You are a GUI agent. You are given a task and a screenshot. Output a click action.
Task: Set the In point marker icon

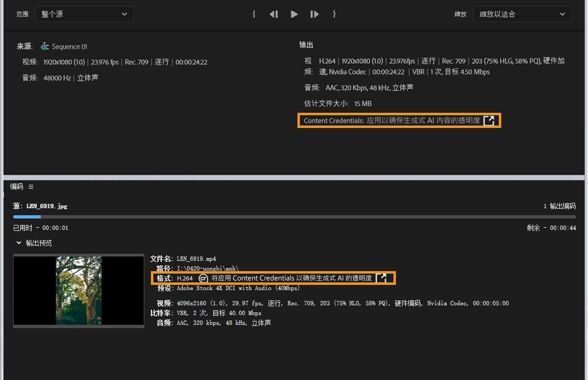click(254, 14)
